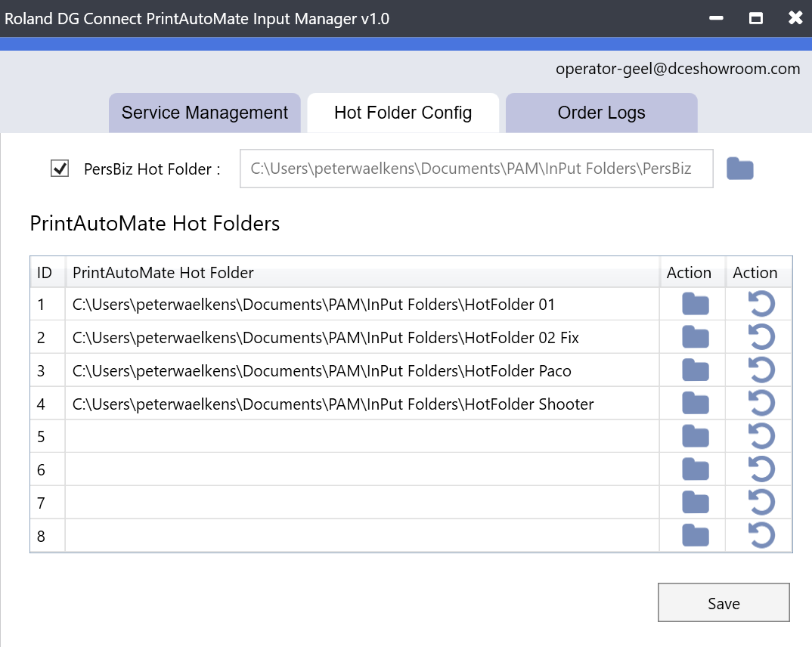Choose a folder for empty row 7

[695, 503]
